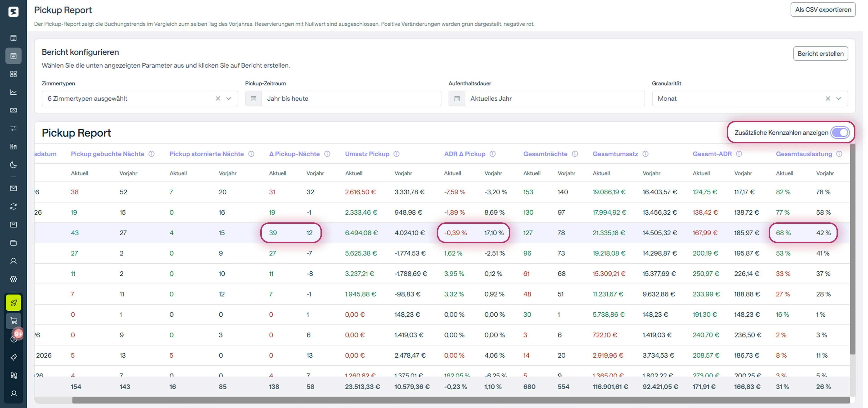Click the settings gear in the sidebar

[x=13, y=279]
